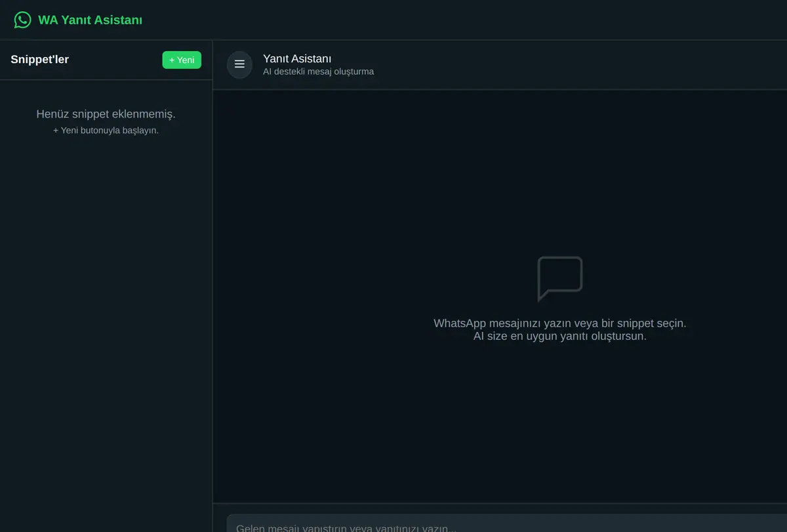Screen dimensions: 787x532
Task: Click 'WhatsApp mesajınızı yazın veya bir snippet seçin.' text
Action: coord(560,323)
